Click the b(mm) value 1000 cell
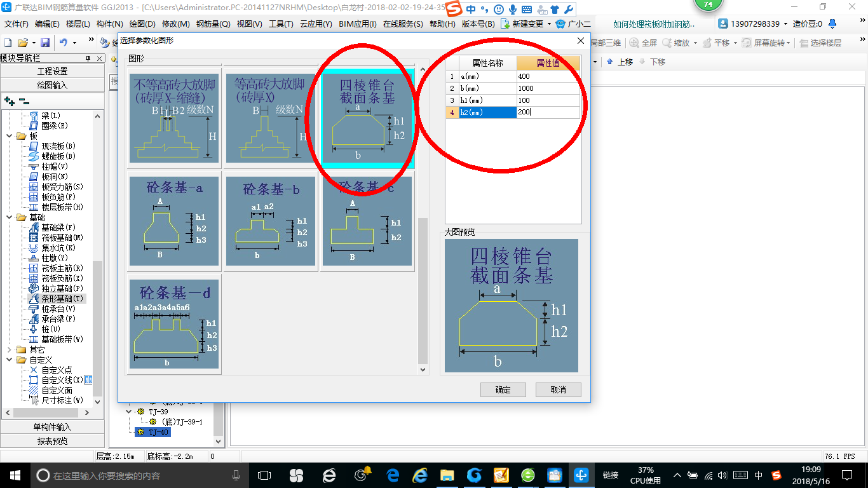The width and height of the screenshot is (868, 488). coord(548,88)
